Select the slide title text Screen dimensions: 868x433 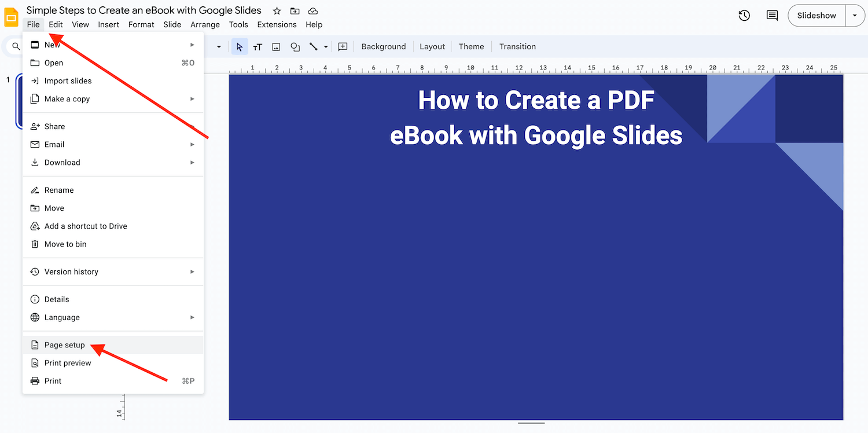(536, 118)
